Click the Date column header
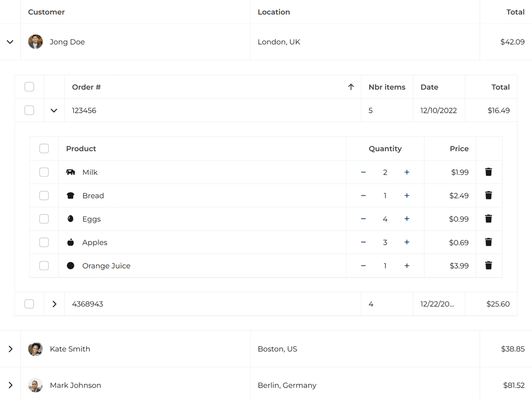Viewport: 532px width, 399px height. pyautogui.click(x=429, y=87)
